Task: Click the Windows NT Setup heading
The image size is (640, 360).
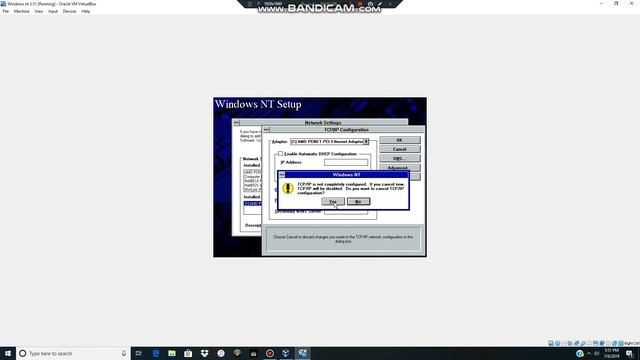Action: 258,104
